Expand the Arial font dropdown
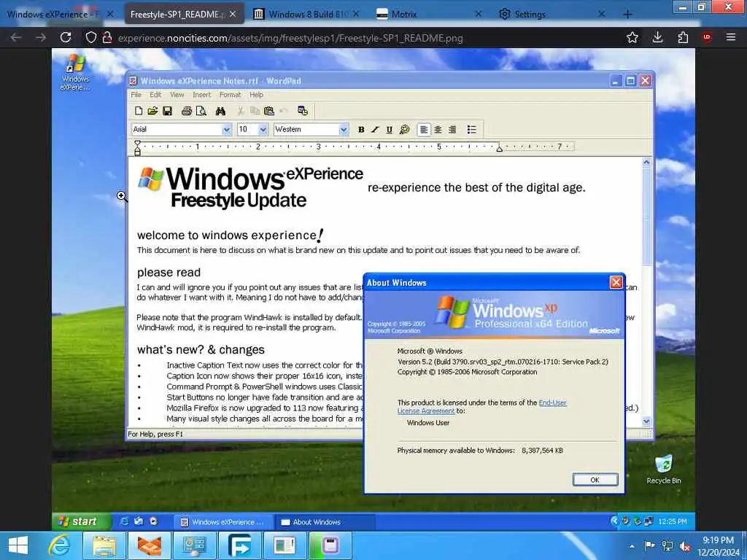This screenshot has width=747, height=560. (x=227, y=130)
